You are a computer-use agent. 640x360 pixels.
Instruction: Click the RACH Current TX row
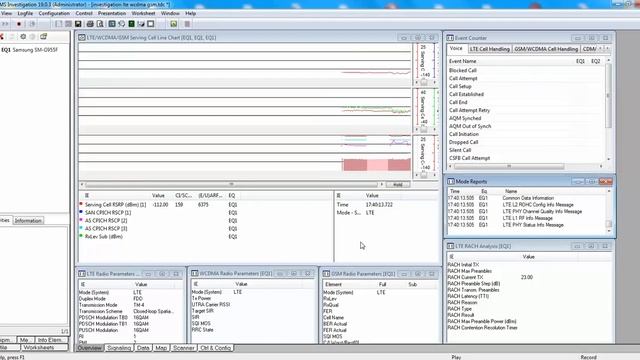point(529,277)
